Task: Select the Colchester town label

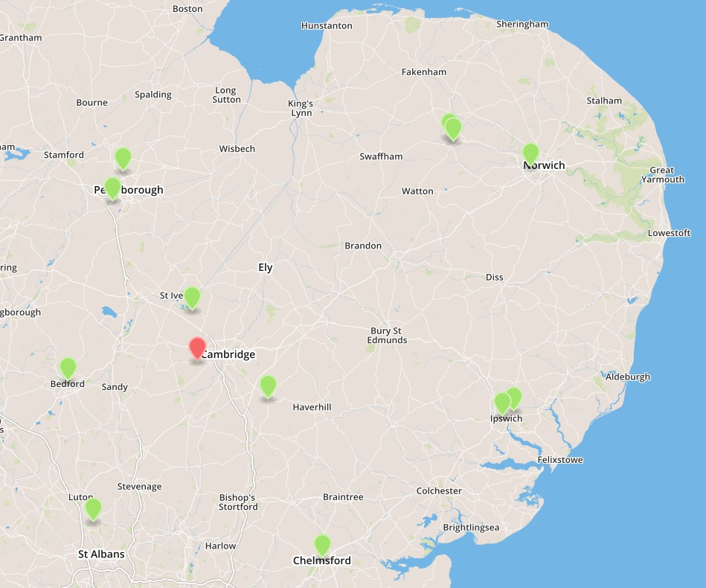Action: coord(439,491)
